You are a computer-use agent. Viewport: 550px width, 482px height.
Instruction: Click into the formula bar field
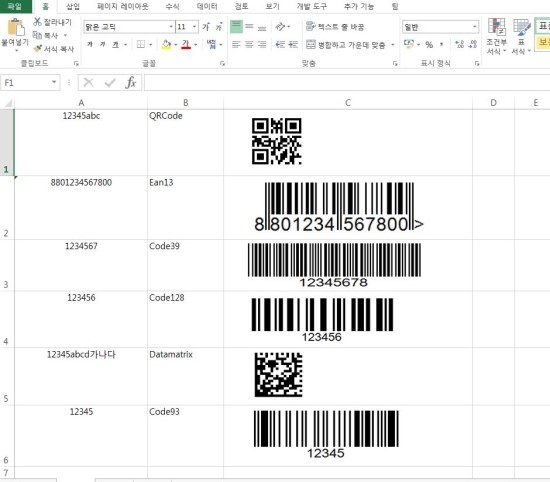coord(347,83)
